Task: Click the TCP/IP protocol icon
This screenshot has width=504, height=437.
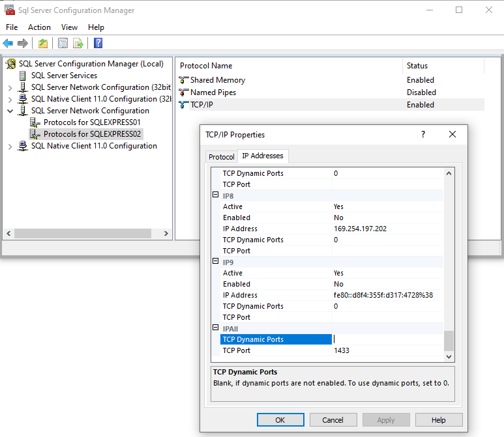Action: tap(183, 105)
